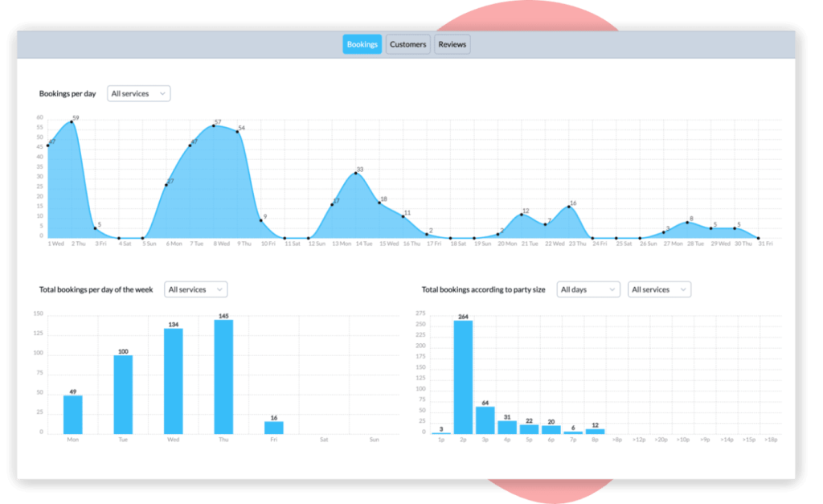Open the All services dropdown for party size chart
Viewport: 823px width, 504px height.
(x=659, y=289)
